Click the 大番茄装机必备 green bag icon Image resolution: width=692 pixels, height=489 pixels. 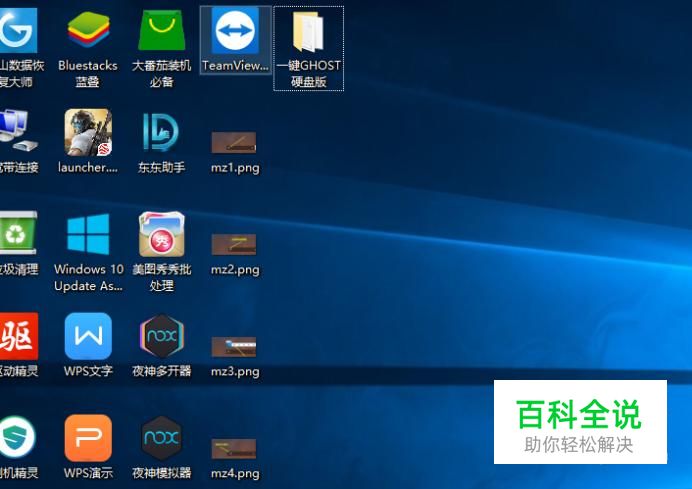162,30
